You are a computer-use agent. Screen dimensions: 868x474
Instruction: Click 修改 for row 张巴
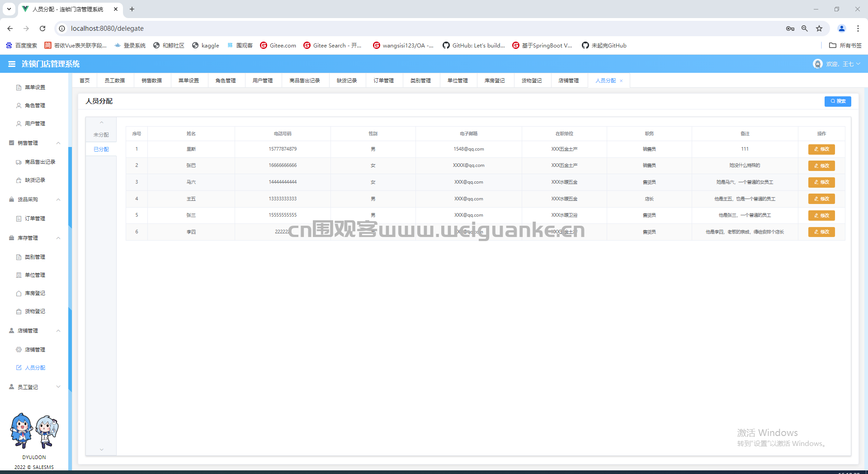pos(821,166)
